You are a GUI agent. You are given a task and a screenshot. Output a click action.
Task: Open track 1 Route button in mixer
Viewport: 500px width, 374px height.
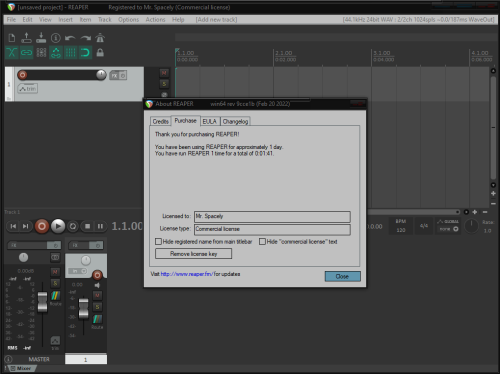pyautogui.click(x=97, y=319)
